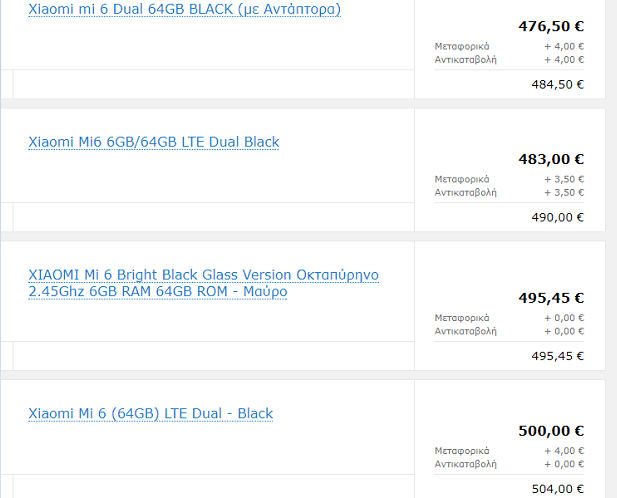Click Αντικαταβολή label under the 500,00 € price
This screenshot has width=617, height=498.
click(465, 464)
